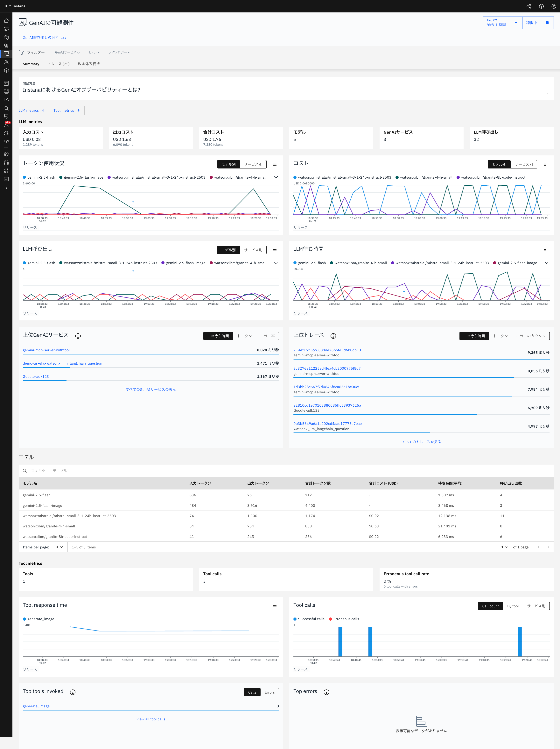Viewport: 560px width, 749px height.
Task: Open help via the question mark icon
Action: click(x=541, y=6)
